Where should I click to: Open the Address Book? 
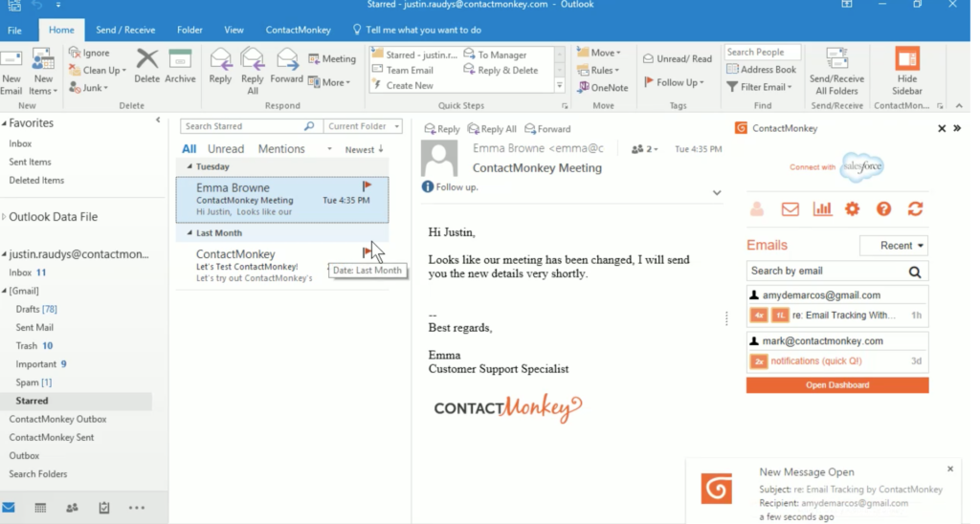(761, 70)
